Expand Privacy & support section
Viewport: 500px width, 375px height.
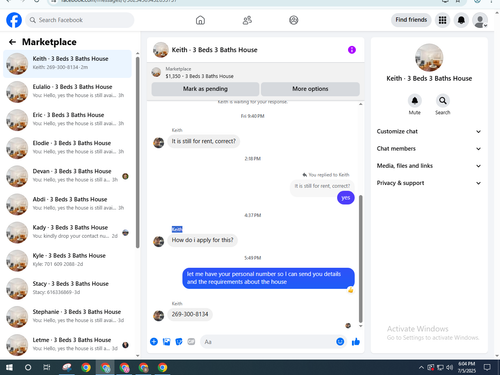pos(429,183)
